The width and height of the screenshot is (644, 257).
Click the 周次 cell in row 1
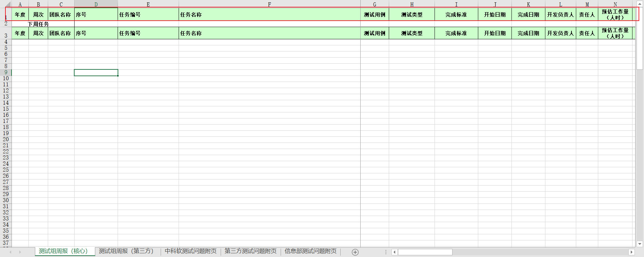38,15
